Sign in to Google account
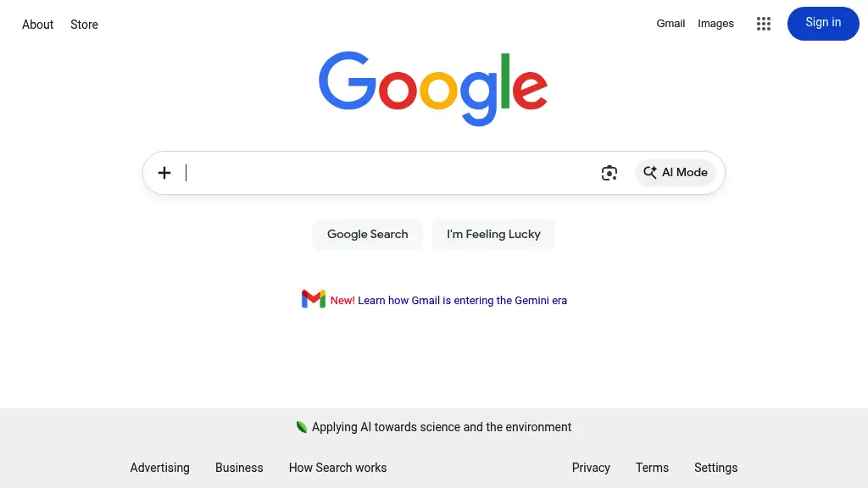The width and height of the screenshot is (868, 488). tap(823, 23)
